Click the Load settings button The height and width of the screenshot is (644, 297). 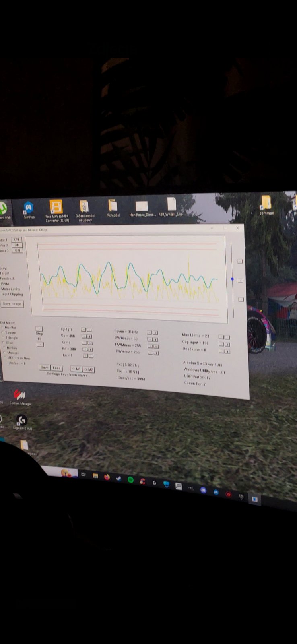(x=57, y=368)
